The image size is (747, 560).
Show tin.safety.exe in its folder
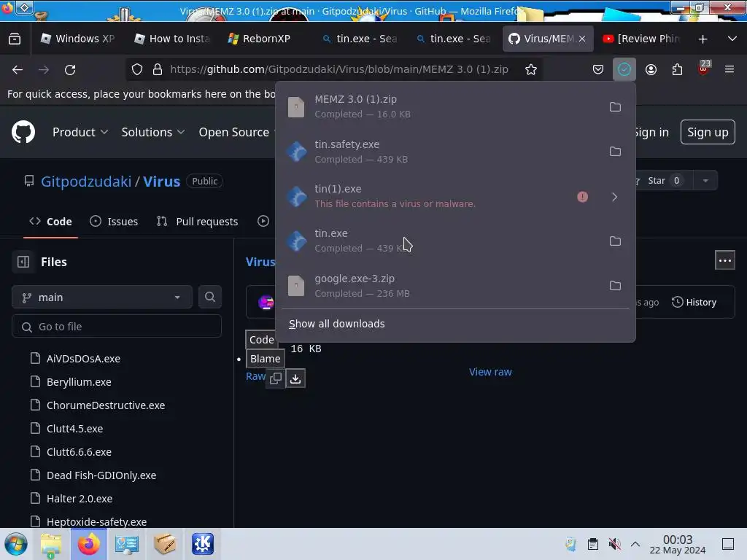pyautogui.click(x=615, y=152)
